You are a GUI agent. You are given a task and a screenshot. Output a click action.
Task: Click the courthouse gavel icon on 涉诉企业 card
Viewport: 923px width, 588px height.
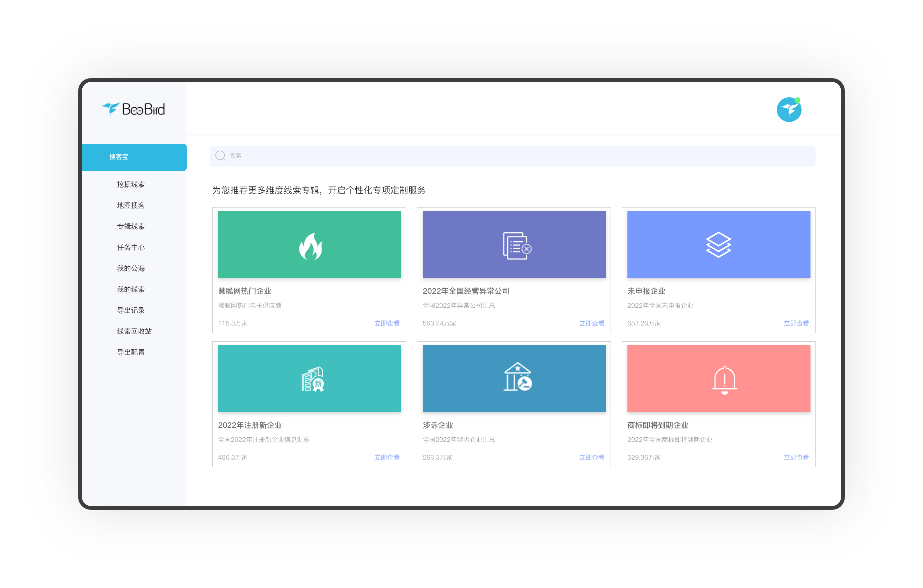click(517, 377)
